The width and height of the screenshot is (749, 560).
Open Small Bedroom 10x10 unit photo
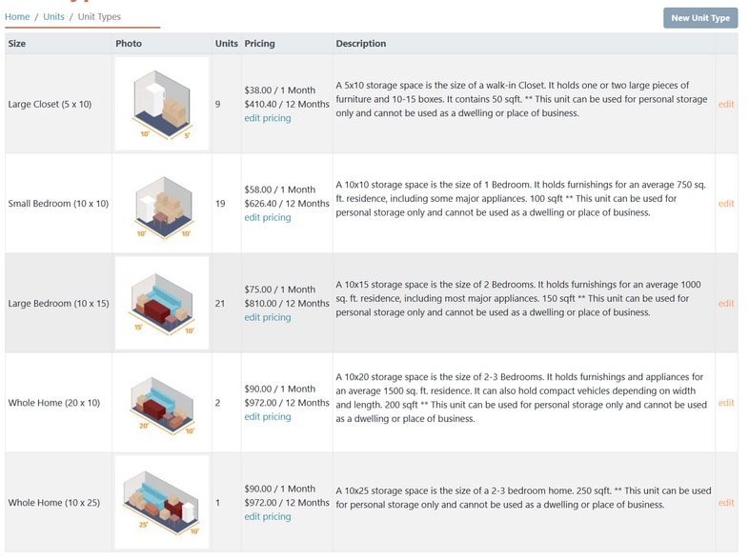point(162,204)
